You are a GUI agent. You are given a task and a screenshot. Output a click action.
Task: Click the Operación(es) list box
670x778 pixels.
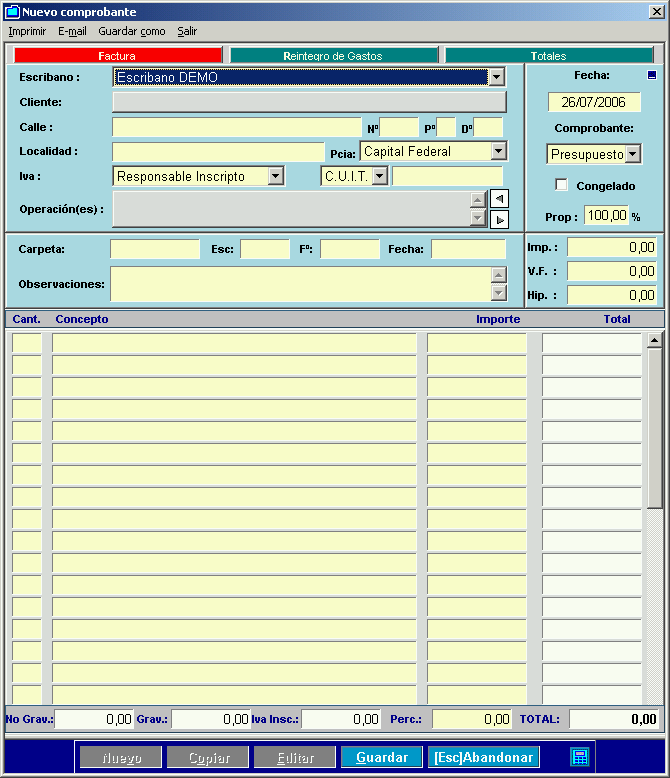pos(291,209)
